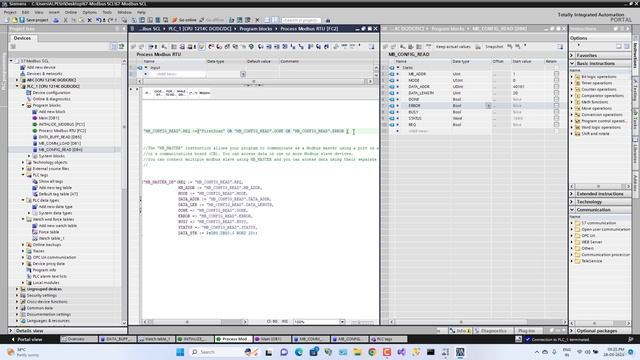Image resolution: width=640 pixels, height=360 pixels.
Task: Click the PLC_1 device icon in tree
Action: (23, 87)
